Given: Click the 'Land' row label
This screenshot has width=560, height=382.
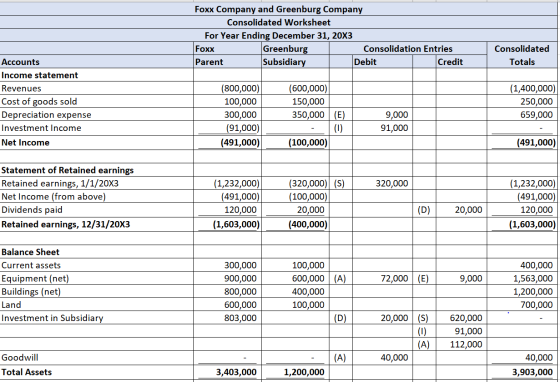Looking at the screenshot, I should point(11,305).
